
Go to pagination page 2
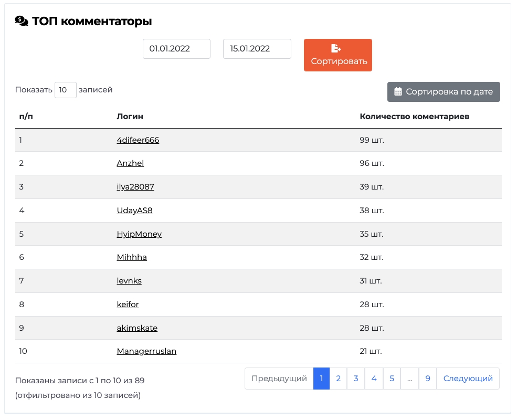(339, 379)
